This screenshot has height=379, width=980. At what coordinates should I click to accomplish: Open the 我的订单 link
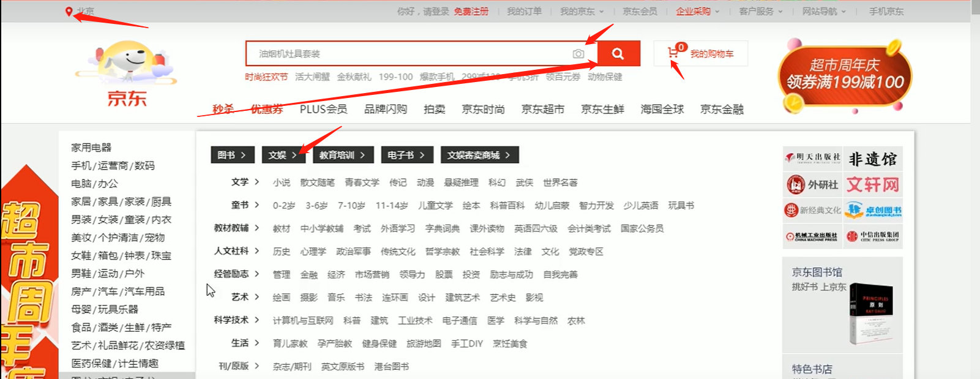(x=524, y=11)
